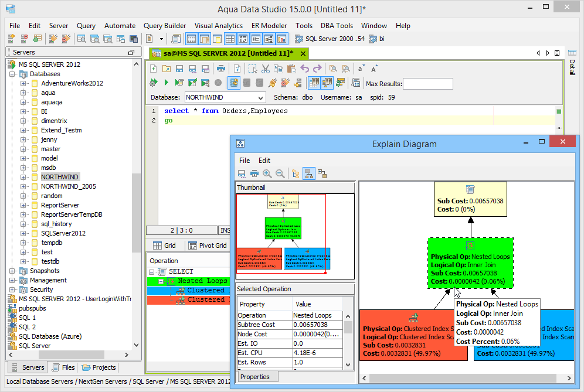The image size is (584, 392).
Task: Collapse the Nested Loops operation node
Action: (161, 281)
